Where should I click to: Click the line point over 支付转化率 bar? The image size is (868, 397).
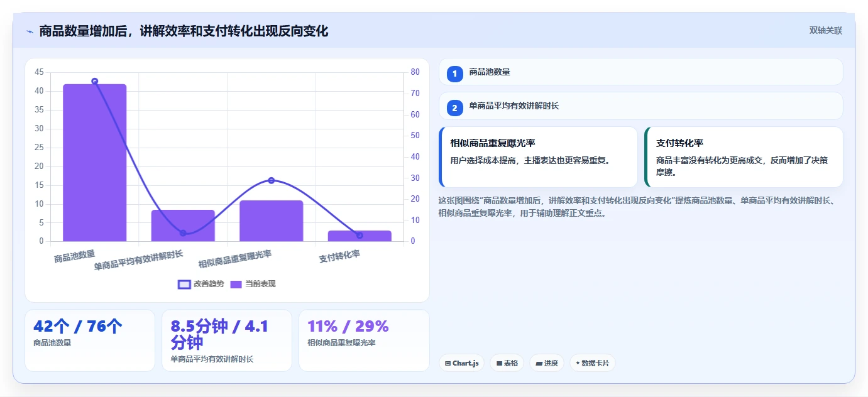[360, 236]
